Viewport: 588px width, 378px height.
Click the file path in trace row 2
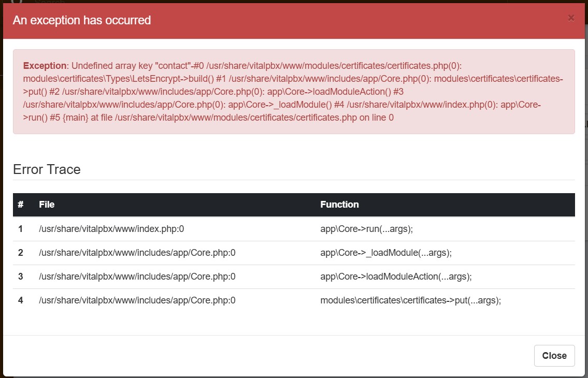[x=137, y=253]
